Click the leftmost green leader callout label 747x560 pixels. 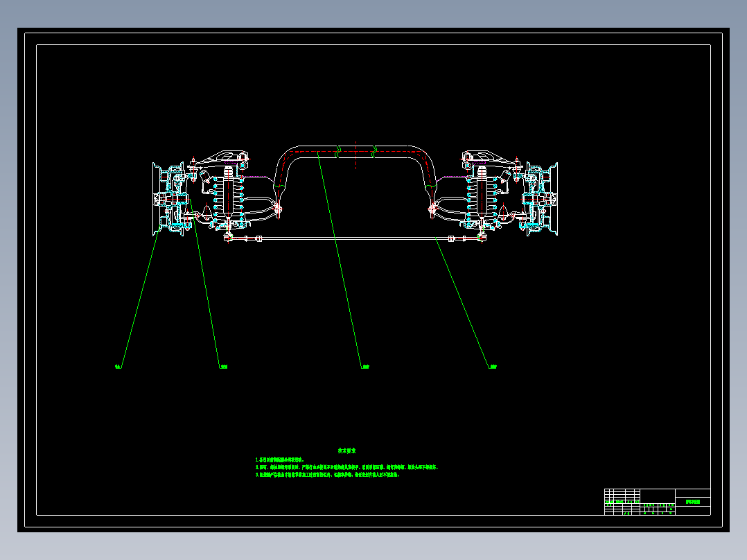[118, 367]
